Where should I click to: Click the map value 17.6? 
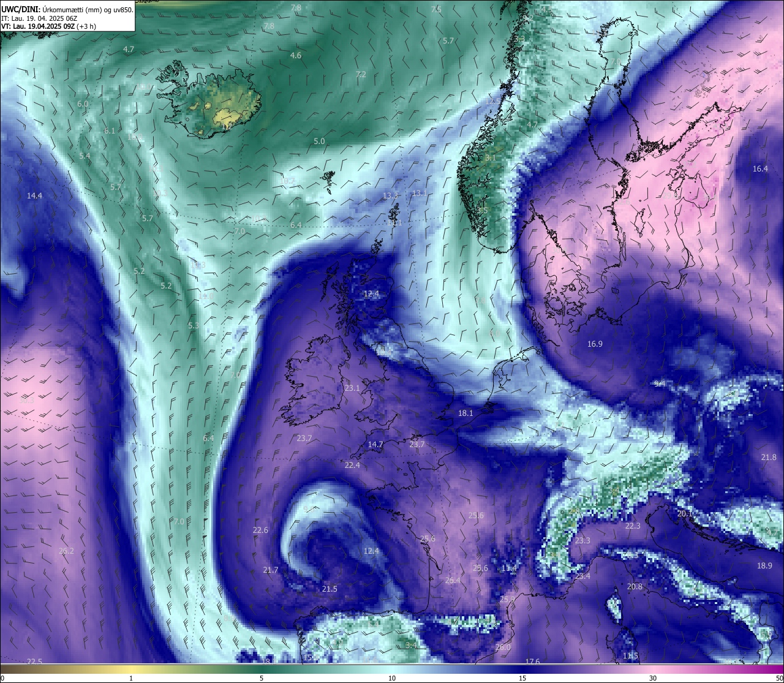532,662
